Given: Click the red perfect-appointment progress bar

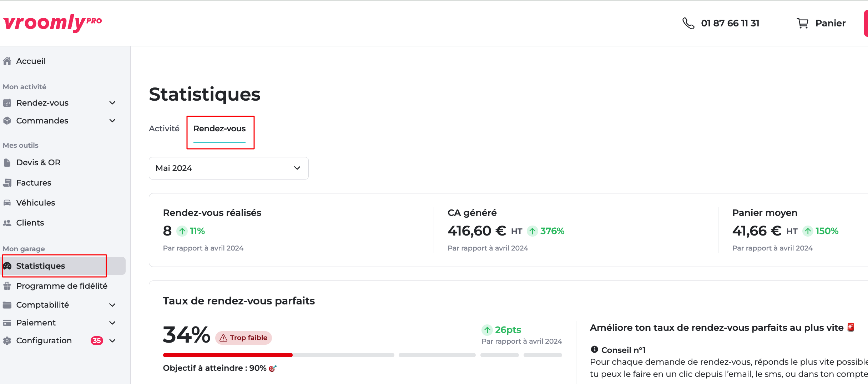Looking at the screenshot, I should [x=228, y=355].
